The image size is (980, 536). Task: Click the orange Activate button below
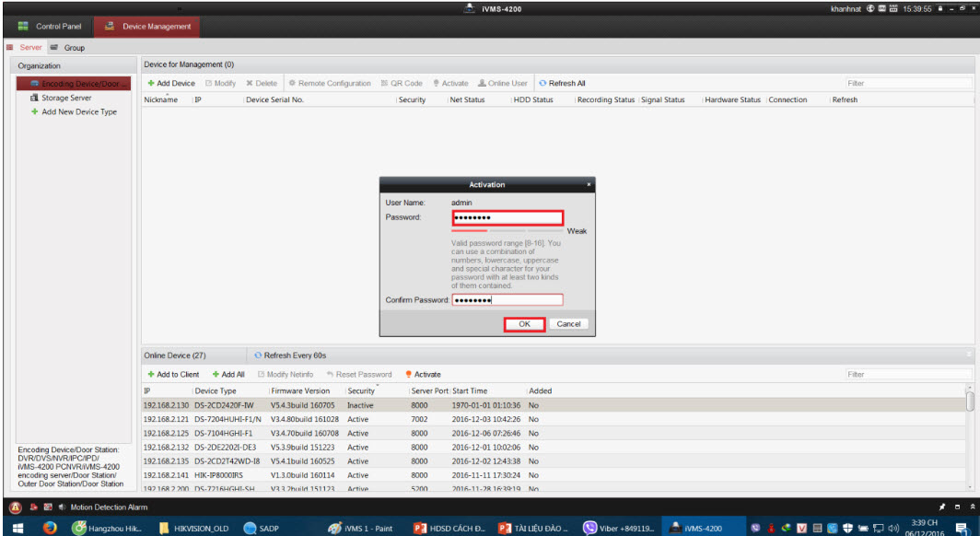coord(423,375)
